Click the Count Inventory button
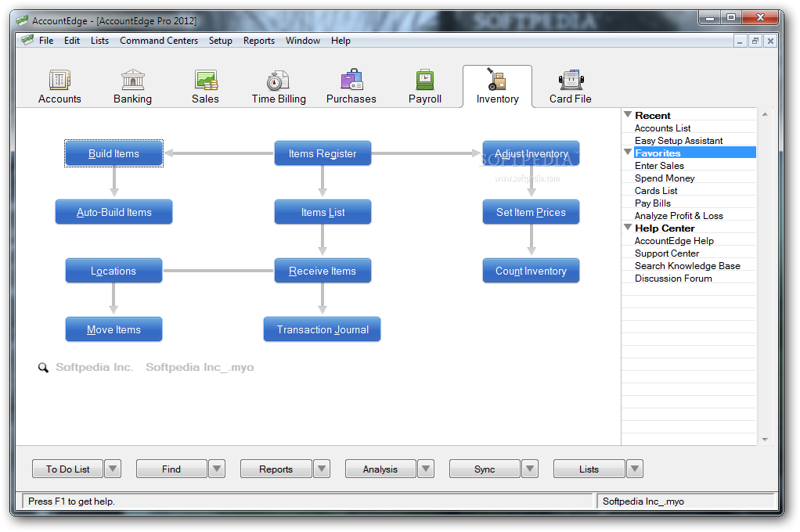Screen dimensions: 800x532 coord(532,271)
